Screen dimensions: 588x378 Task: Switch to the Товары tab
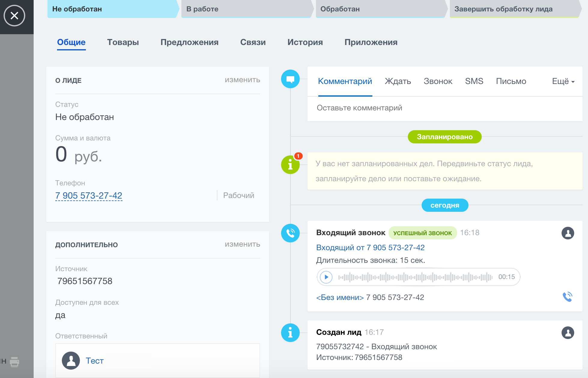click(123, 42)
